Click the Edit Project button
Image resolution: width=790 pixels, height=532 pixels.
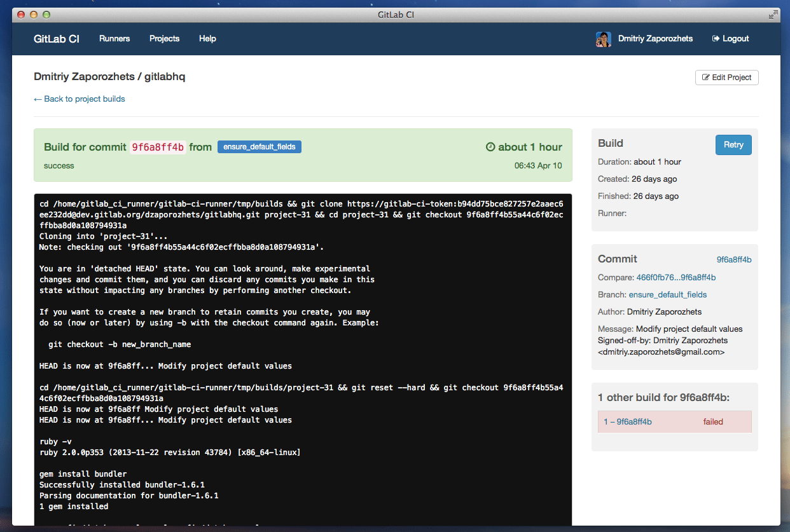(x=727, y=78)
